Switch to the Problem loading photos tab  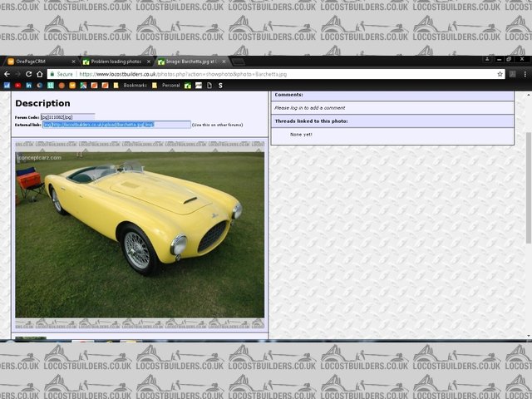(x=115, y=62)
